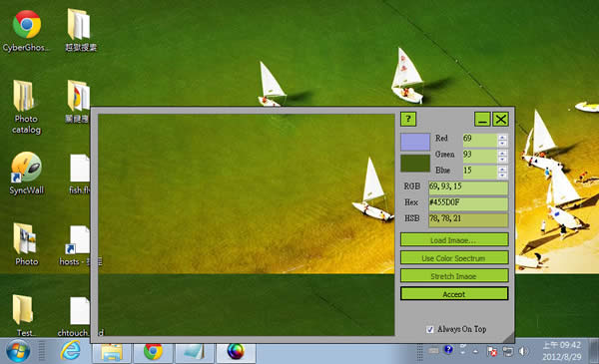Click inside the Hex value field
This screenshot has height=364, width=599.
[468, 203]
